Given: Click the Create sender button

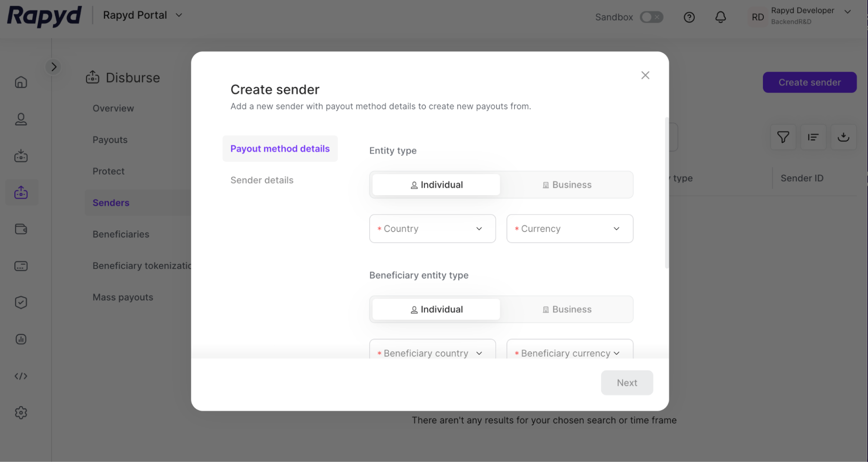Looking at the screenshot, I should pyautogui.click(x=809, y=82).
